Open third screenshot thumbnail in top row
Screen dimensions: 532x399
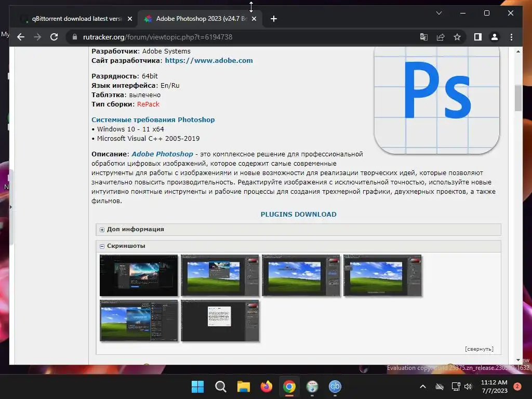(x=301, y=275)
